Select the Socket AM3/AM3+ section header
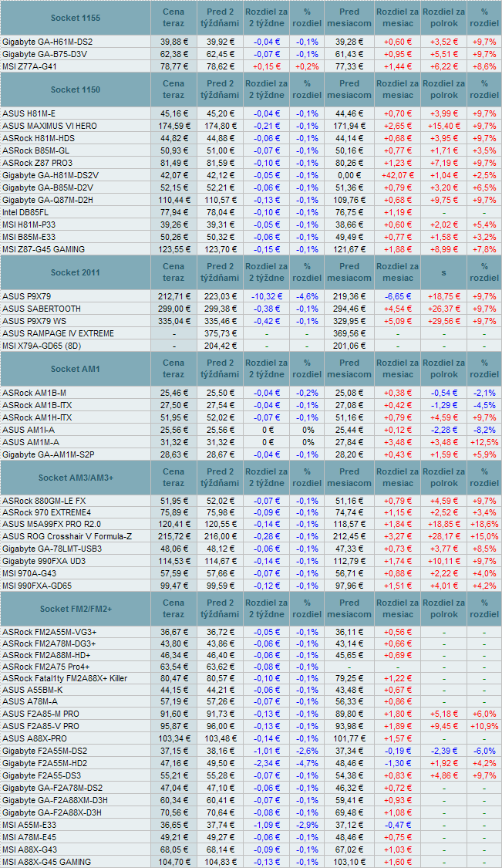This screenshot has height=868, width=502. 76,478
